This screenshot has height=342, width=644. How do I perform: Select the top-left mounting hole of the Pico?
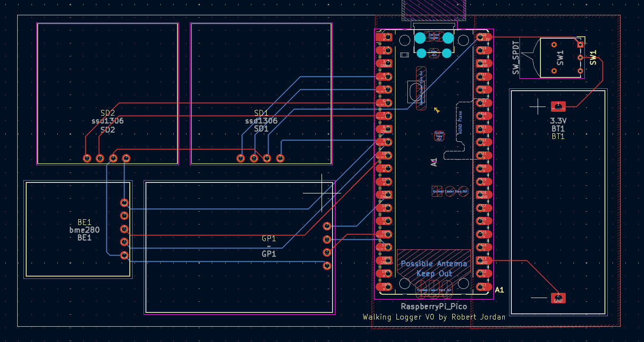point(405,41)
